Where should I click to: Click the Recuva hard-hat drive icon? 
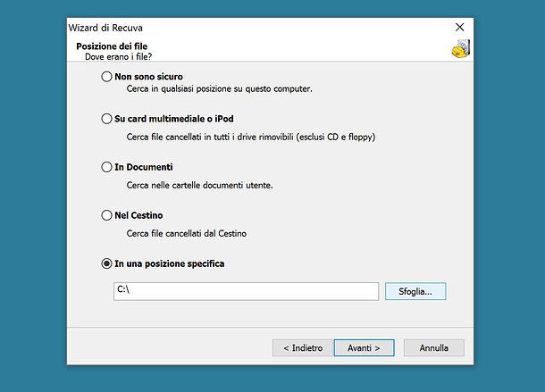point(461,48)
